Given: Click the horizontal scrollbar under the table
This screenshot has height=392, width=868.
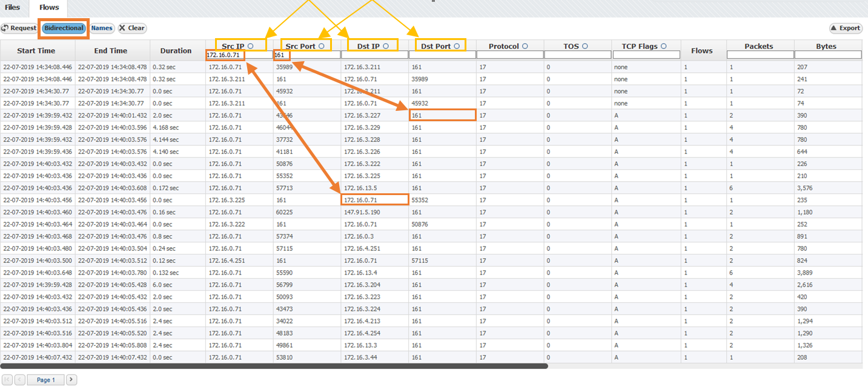Looking at the screenshot, I should 274,366.
